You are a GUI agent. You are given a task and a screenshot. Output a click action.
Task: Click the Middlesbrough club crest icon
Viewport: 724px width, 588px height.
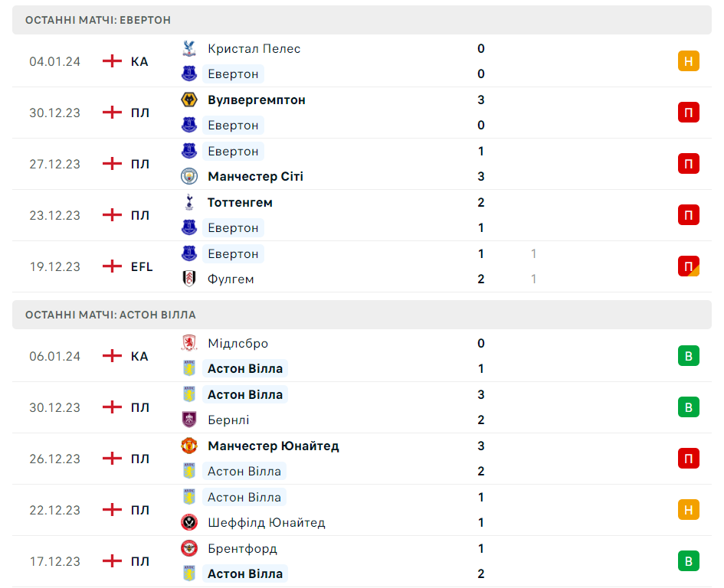tap(188, 343)
